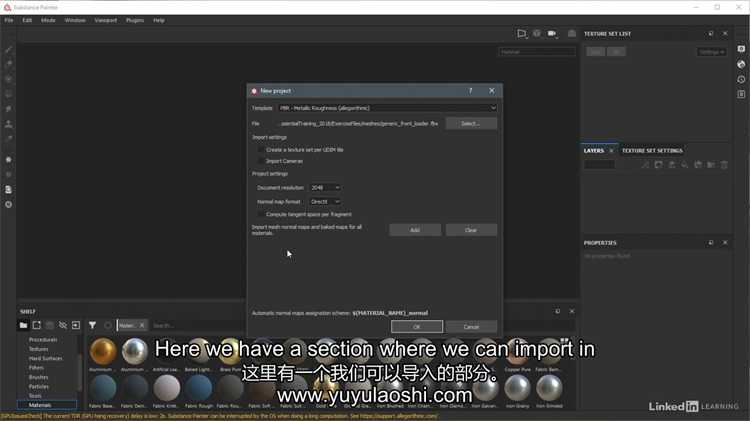Select Particles in shelf categories
750x421 pixels.
pos(39,387)
